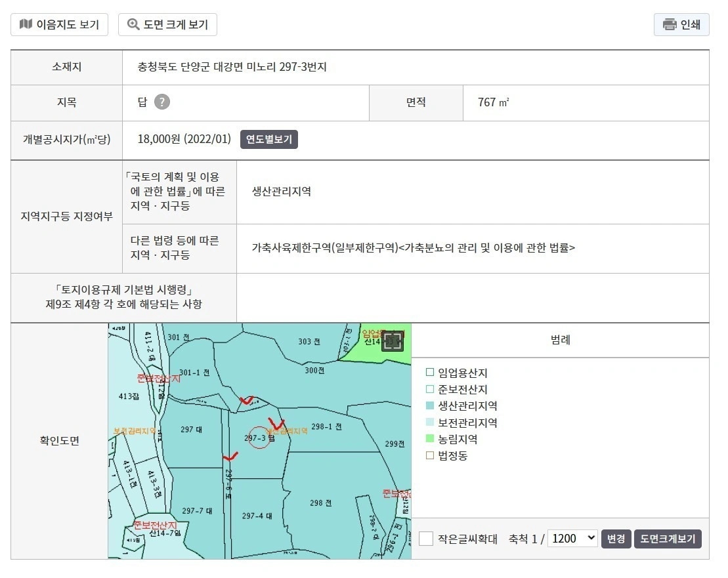The width and height of the screenshot is (728, 578).
Task: Click the 범례 legend header
Action: point(561,340)
